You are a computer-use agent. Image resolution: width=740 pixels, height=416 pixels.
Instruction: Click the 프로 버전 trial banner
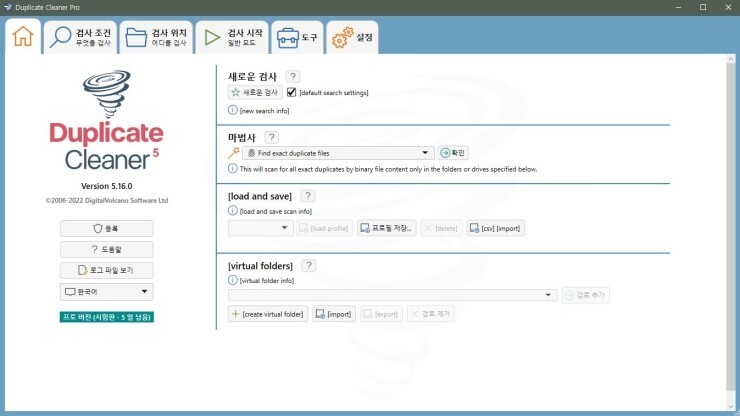tap(107, 317)
